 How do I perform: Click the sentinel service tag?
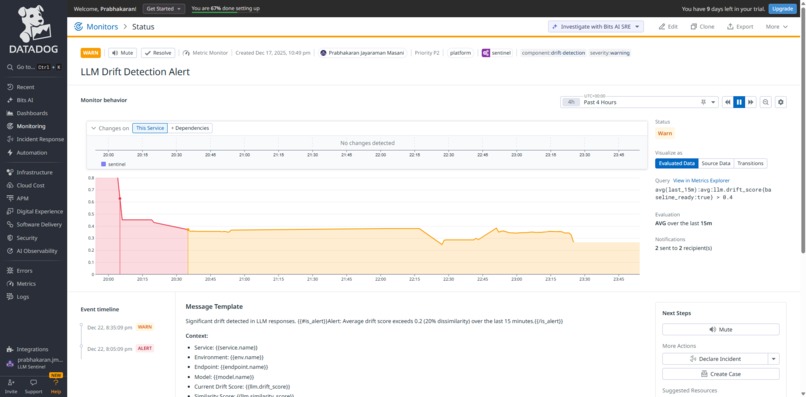coord(497,53)
